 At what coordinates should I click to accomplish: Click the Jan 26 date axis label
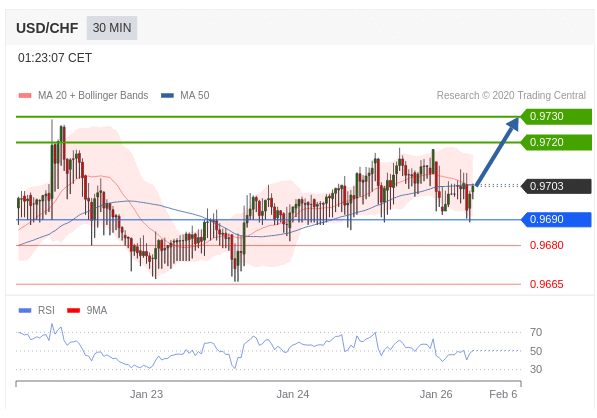pos(436,394)
